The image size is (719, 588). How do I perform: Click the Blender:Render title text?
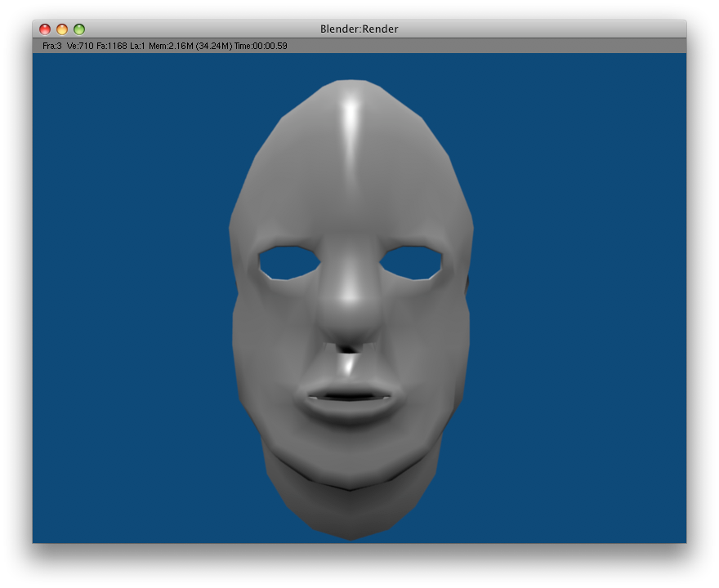click(x=359, y=29)
